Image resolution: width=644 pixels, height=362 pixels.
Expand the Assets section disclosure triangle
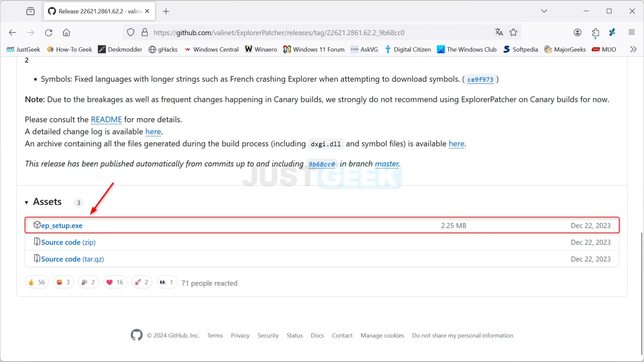click(26, 202)
